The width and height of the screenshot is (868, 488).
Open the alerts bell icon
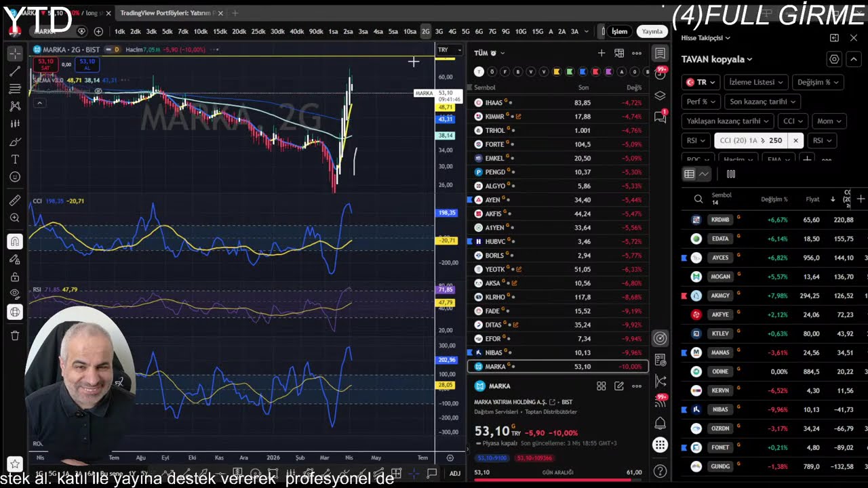[x=660, y=424]
